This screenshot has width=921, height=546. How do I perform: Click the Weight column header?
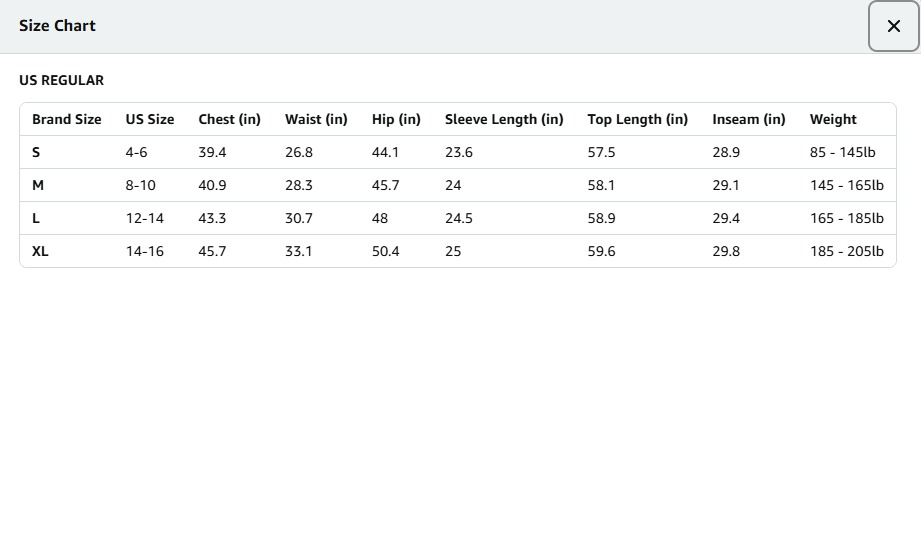833,119
